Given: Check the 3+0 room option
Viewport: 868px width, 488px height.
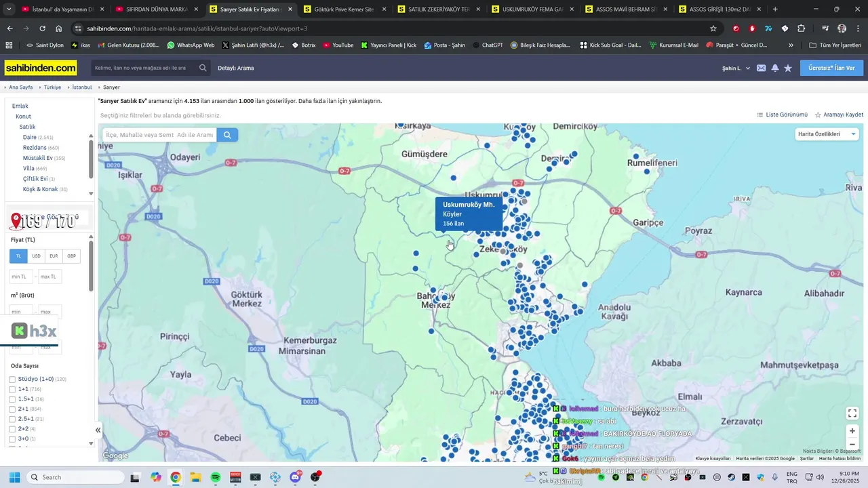Looking at the screenshot, I should 12,439.
